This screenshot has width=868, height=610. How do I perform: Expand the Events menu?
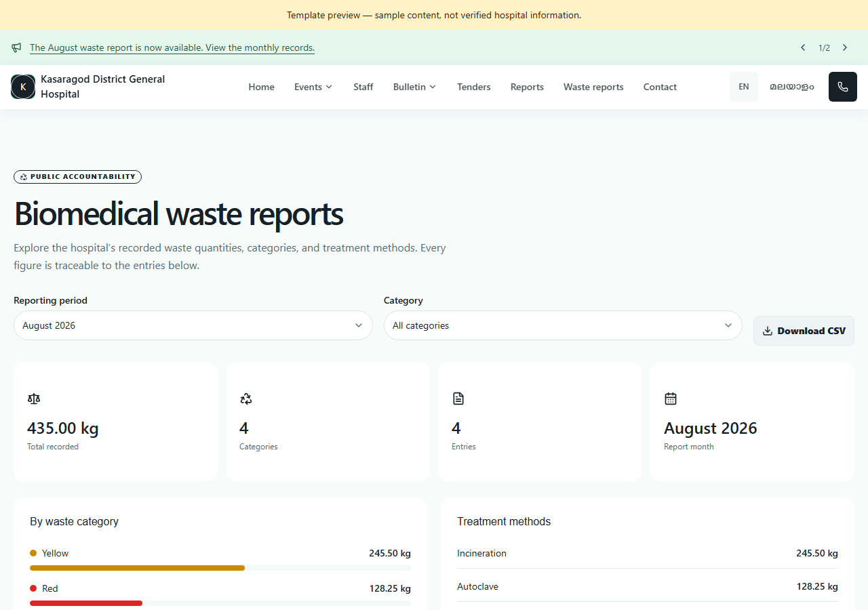point(313,87)
